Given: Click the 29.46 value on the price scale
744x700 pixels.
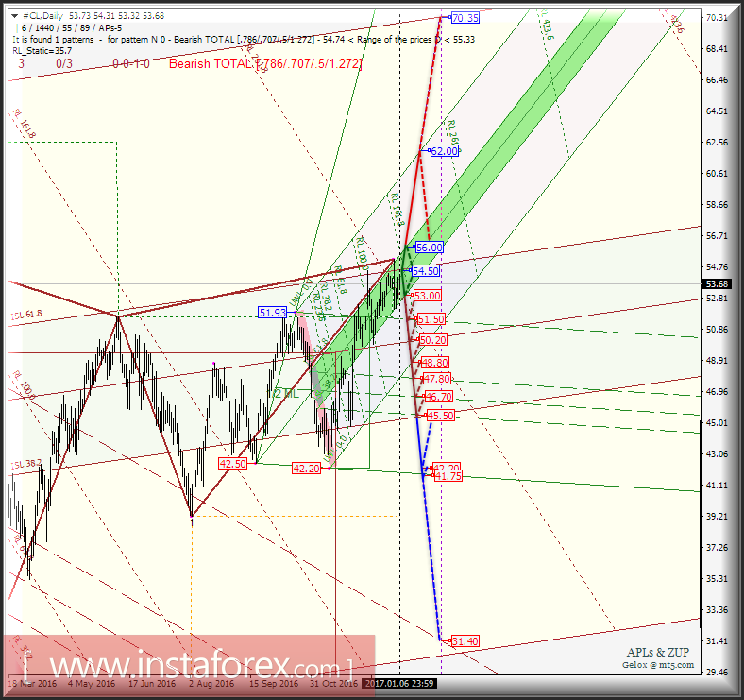Looking at the screenshot, I should click(x=717, y=672).
